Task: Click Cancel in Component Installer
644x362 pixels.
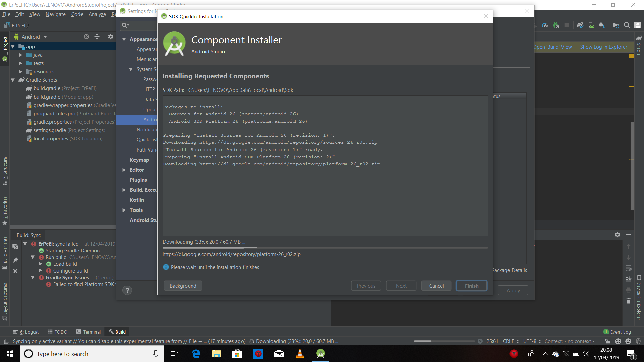Action: pyautogui.click(x=436, y=286)
